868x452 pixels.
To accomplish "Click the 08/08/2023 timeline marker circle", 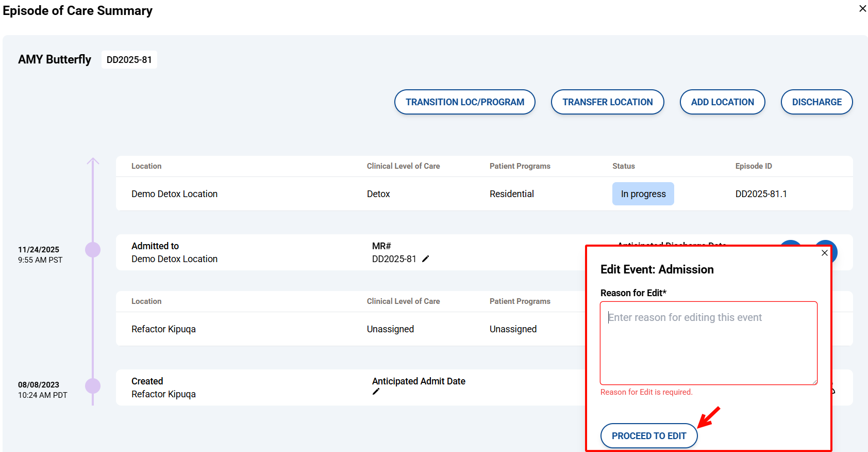I will (x=93, y=386).
